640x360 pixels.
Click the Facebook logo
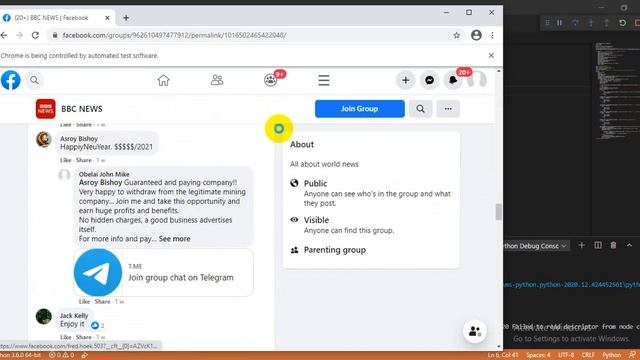11,80
